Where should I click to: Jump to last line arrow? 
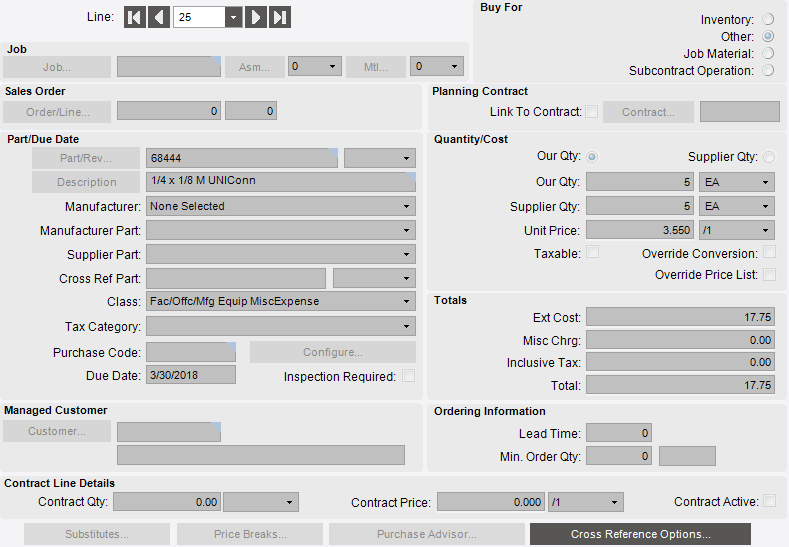pos(280,18)
